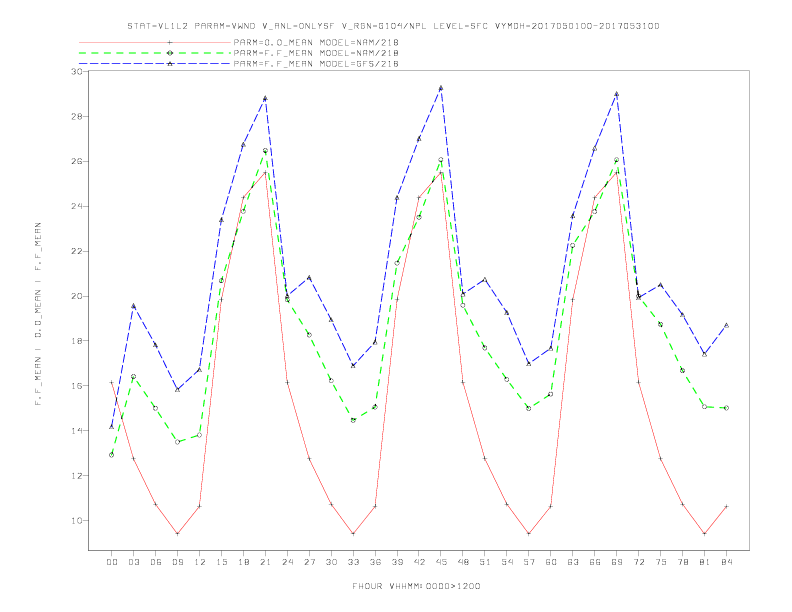Click blue GFS triangle marker at hour 84
This screenshot has width=792, height=612.
pos(726,326)
